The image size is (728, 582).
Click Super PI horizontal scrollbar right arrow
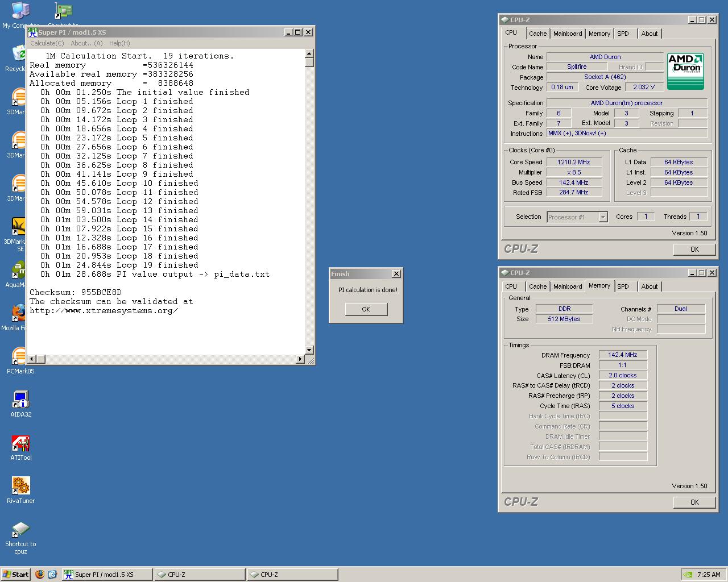[300, 359]
